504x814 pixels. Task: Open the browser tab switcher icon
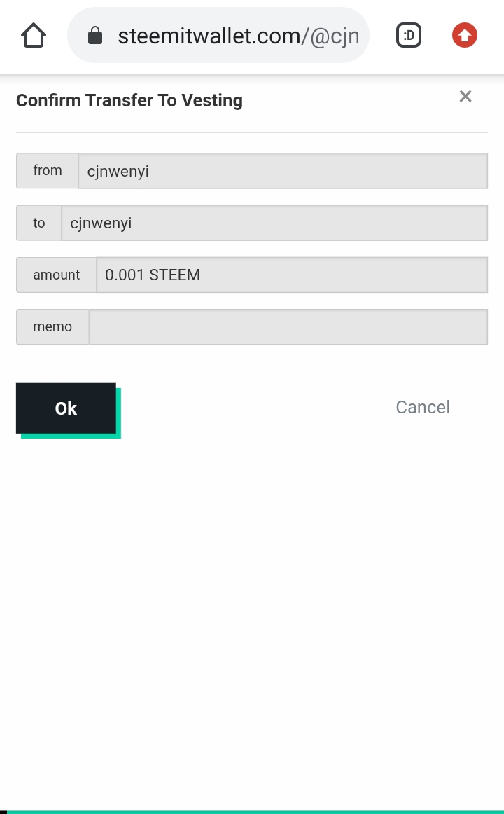[409, 35]
